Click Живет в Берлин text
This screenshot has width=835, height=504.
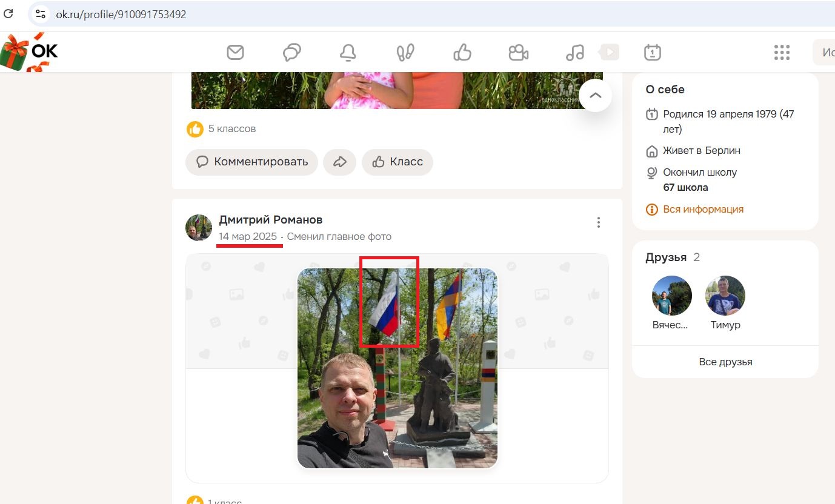[702, 150]
